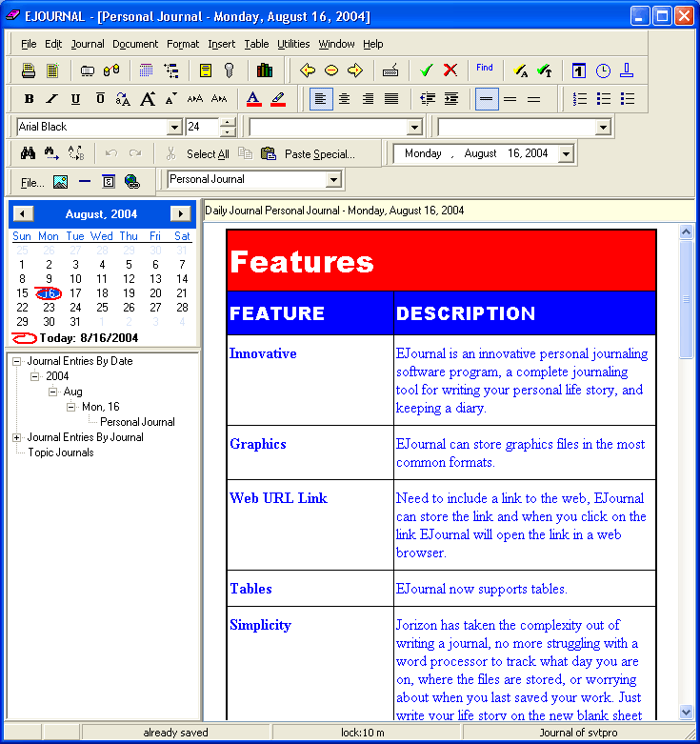This screenshot has width=700, height=744.
Task: Open the Arial Black font dropdown
Action: pos(174,128)
